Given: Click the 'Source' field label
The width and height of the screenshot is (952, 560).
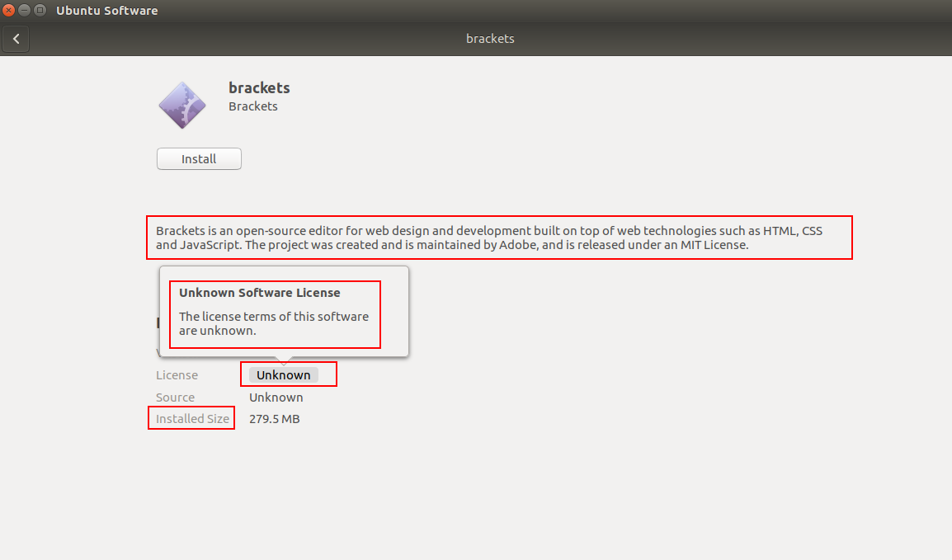Looking at the screenshot, I should pyautogui.click(x=176, y=398).
